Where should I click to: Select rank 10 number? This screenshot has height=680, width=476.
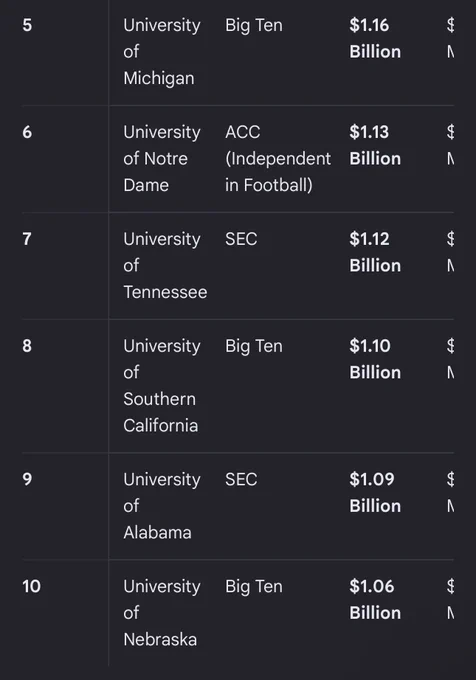31,586
